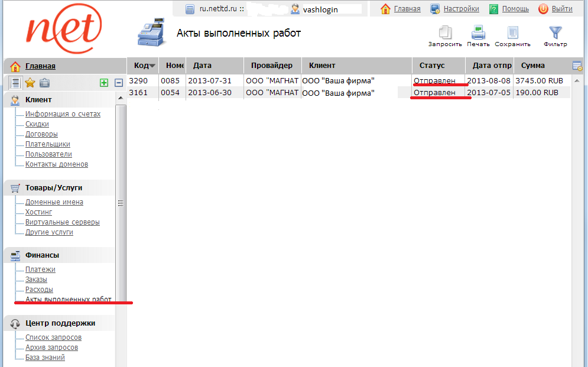
Task: Expand all menu sections with green plus
Action: tap(104, 83)
